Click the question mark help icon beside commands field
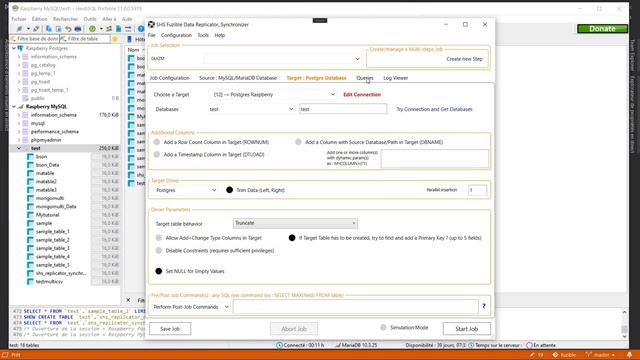640x360 pixels. (x=484, y=306)
